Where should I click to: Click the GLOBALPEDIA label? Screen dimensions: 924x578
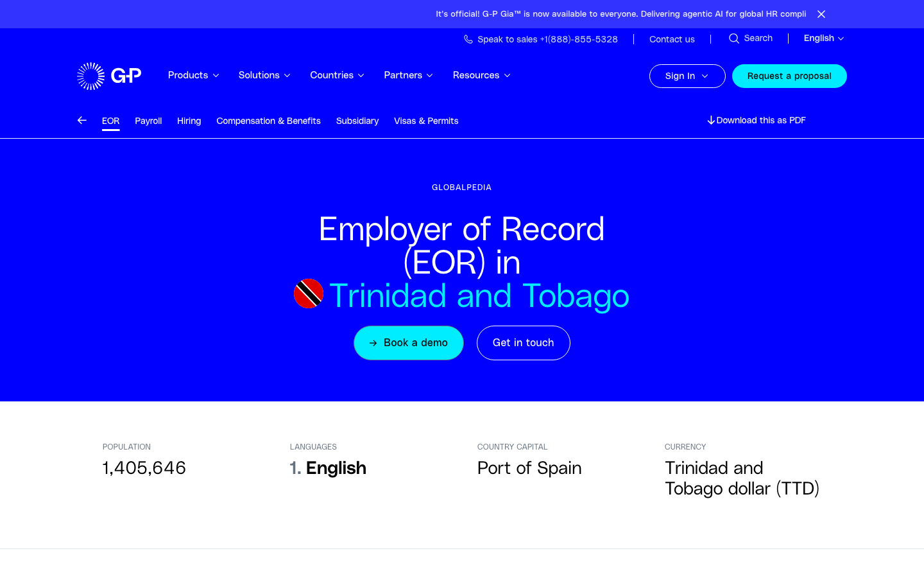462,188
